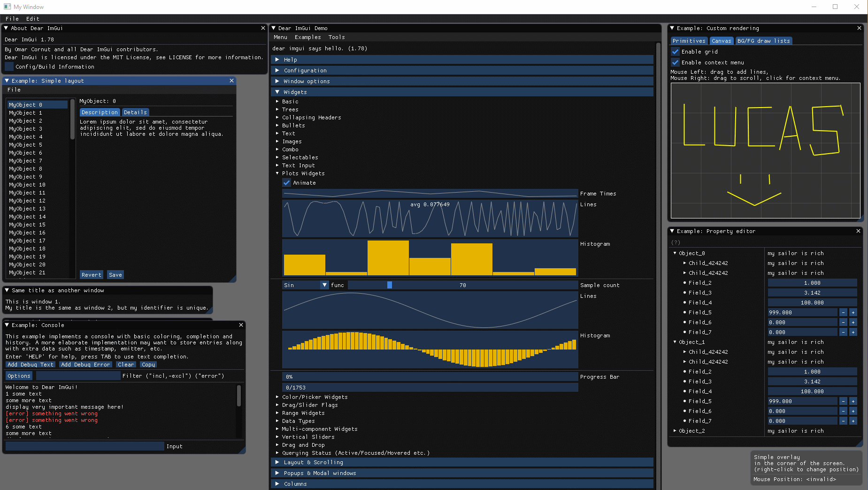Open console Options button

click(x=19, y=376)
